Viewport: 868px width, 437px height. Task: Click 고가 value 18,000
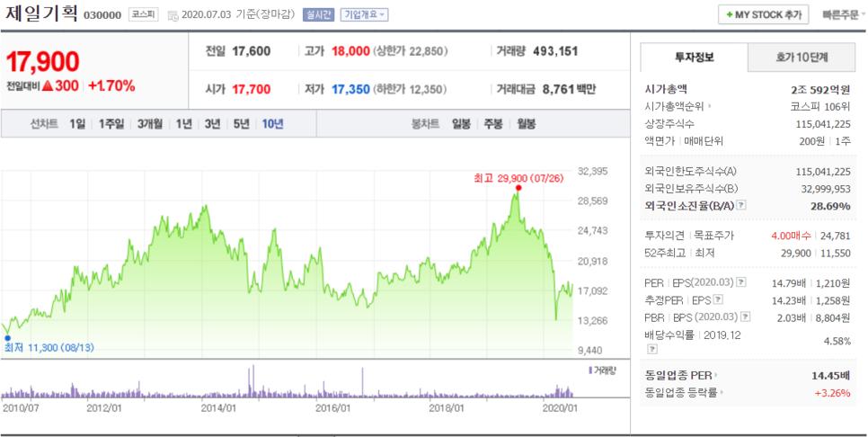350,51
